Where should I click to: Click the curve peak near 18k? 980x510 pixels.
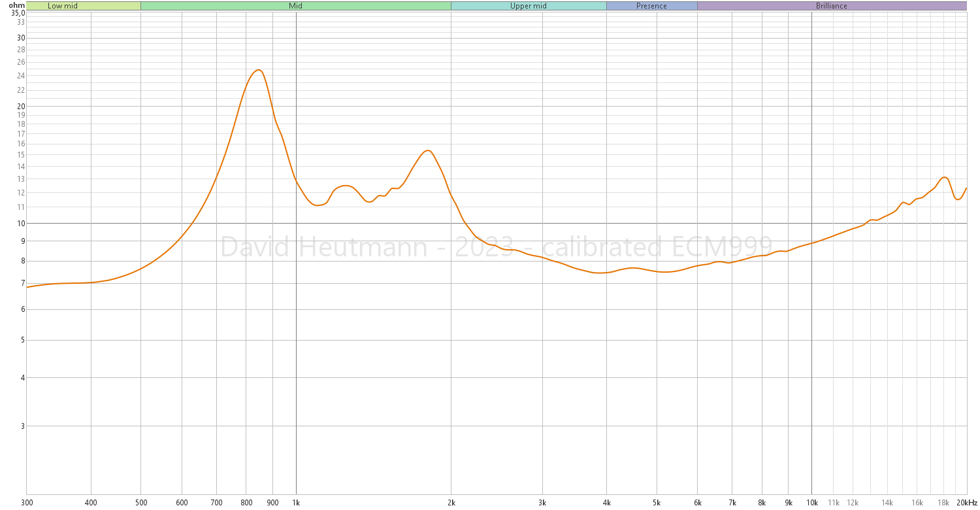coord(944,177)
